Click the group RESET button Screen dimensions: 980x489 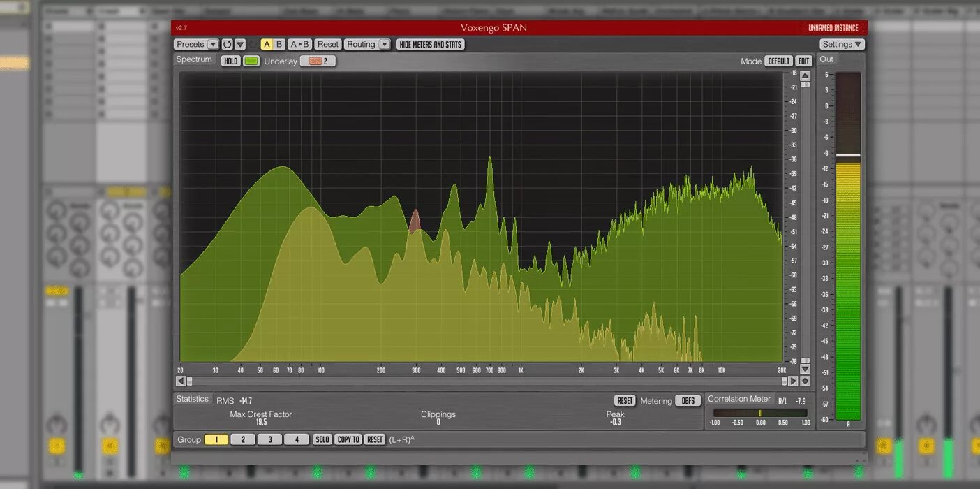375,439
